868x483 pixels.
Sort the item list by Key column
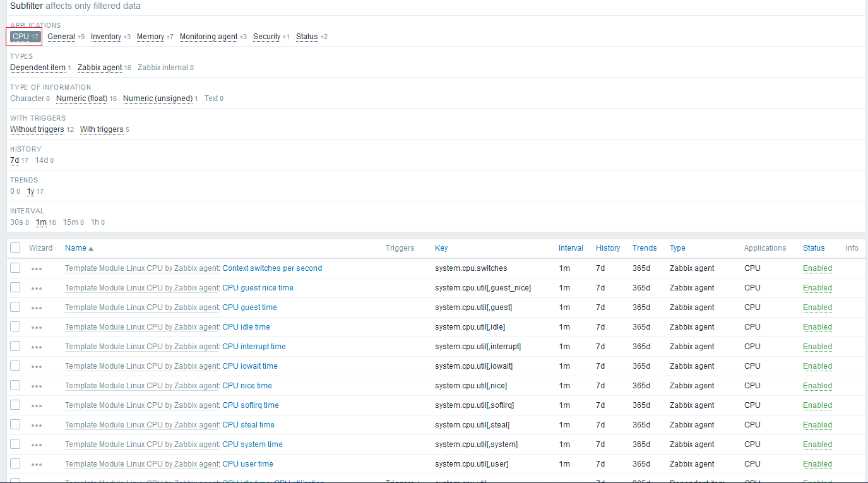point(441,247)
